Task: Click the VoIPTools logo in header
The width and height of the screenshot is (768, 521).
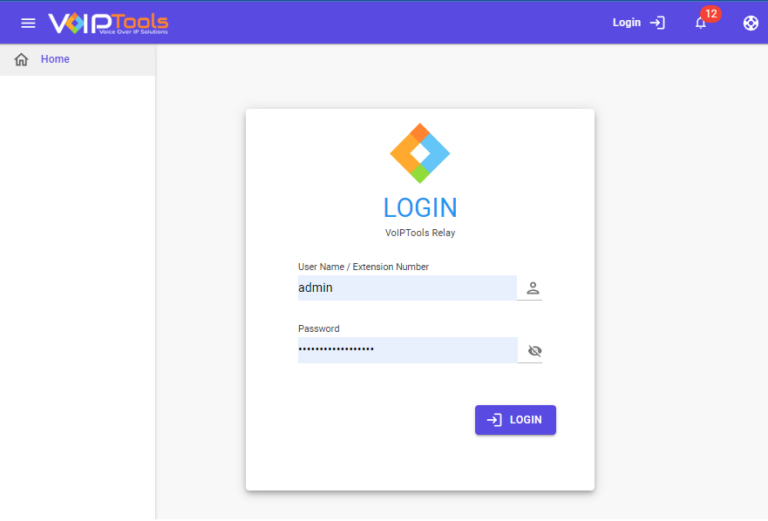Action: tap(108, 23)
